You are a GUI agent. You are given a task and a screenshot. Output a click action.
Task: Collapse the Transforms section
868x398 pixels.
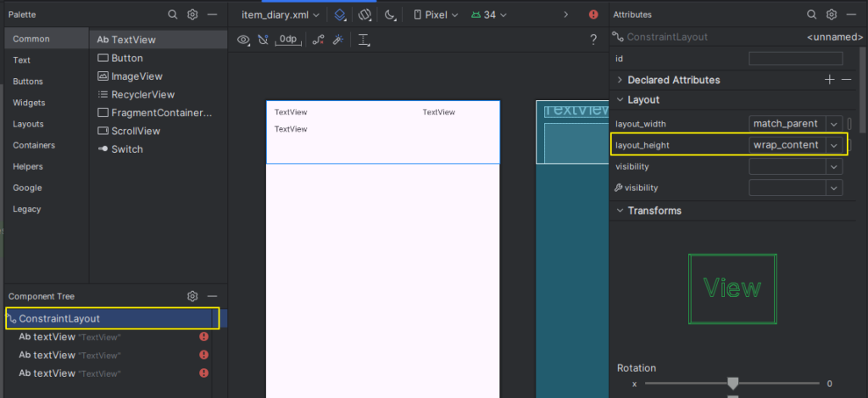(620, 210)
